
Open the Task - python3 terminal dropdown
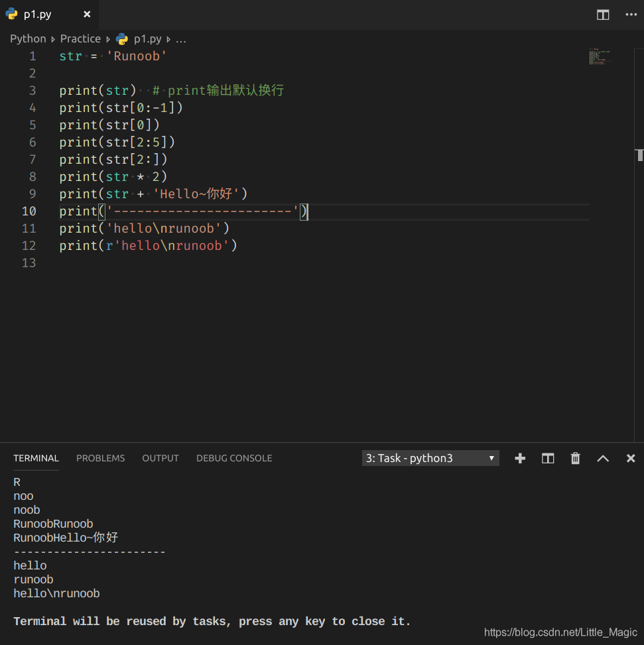(x=430, y=458)
